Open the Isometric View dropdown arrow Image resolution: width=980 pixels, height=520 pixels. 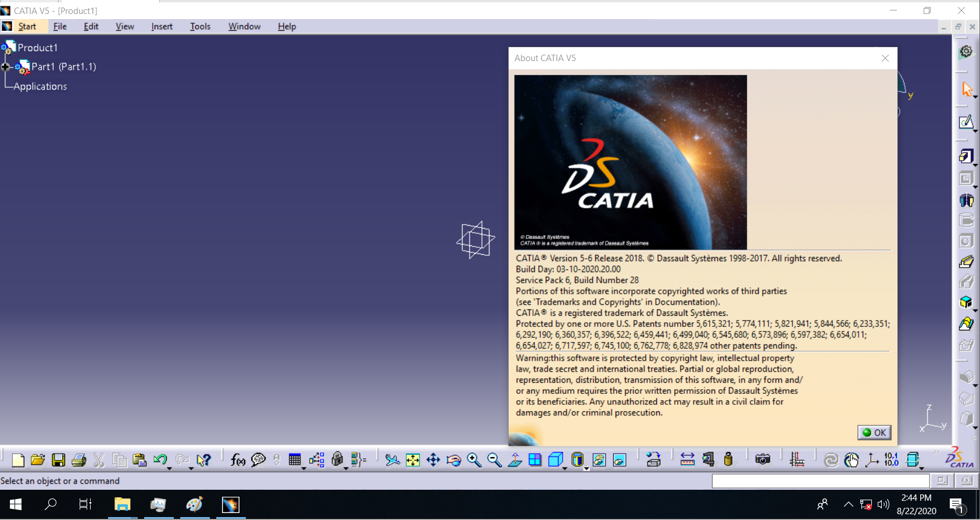[565, 468]
